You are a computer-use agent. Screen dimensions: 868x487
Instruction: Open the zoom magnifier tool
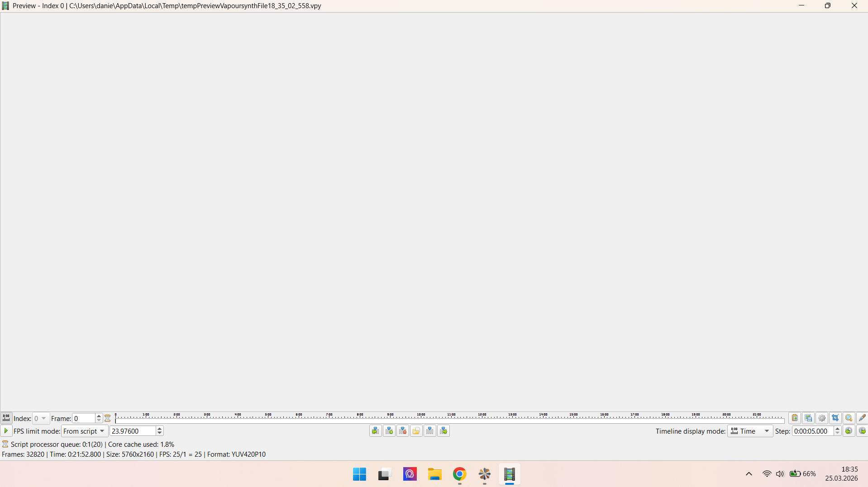849,418
